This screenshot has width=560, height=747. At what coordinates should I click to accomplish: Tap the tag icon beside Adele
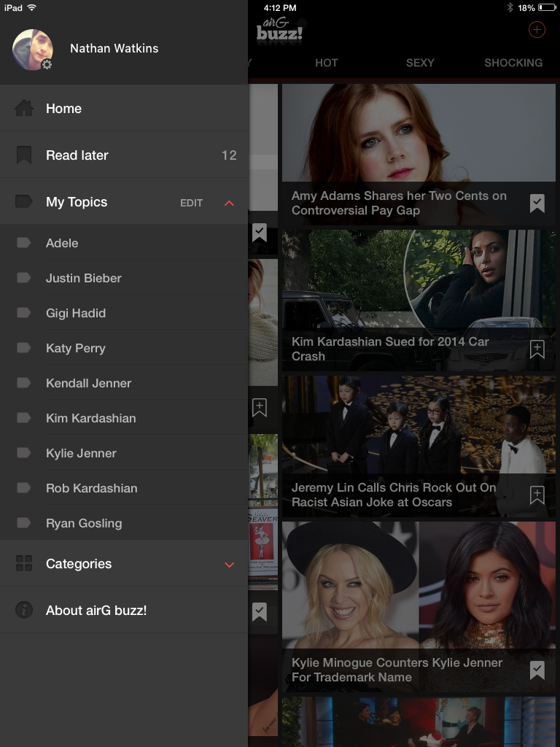pyautogui.click(x=24, y=243)
